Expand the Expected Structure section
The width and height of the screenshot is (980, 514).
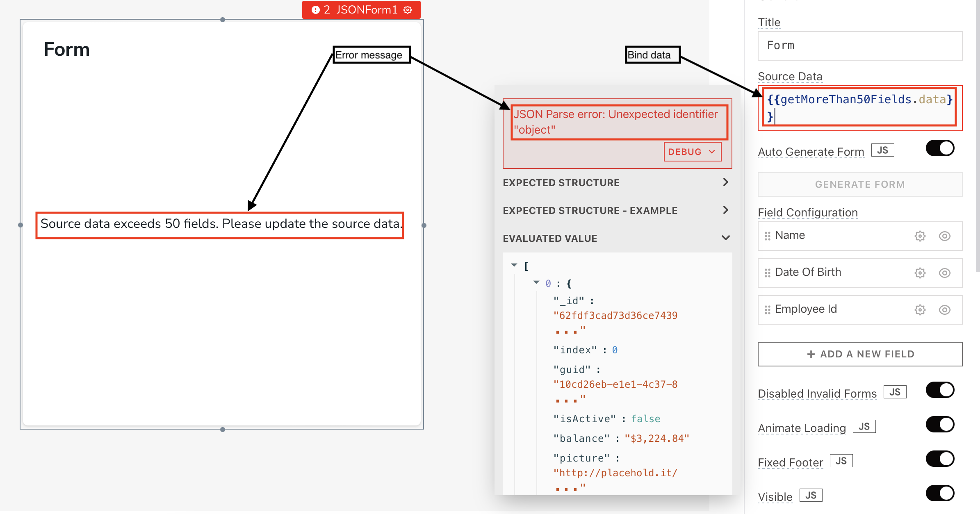click(617, 182)
